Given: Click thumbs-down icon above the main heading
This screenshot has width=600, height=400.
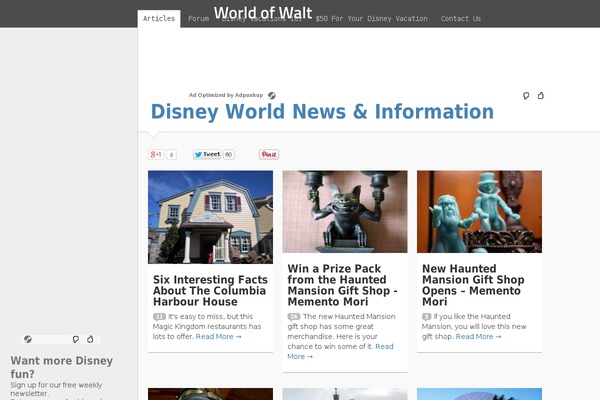Looking at the screenshot, I should (526, 95).
